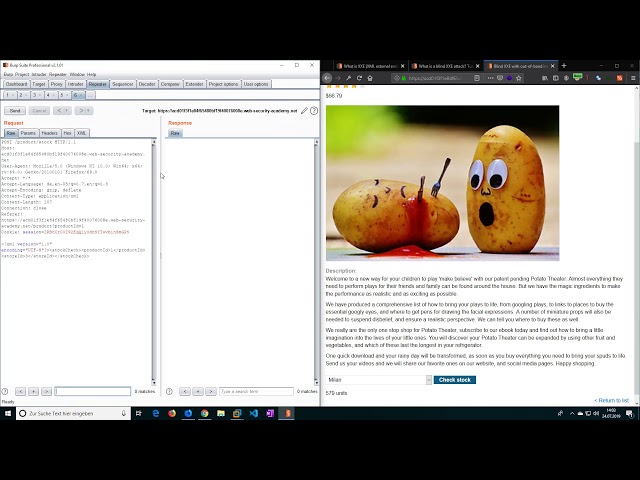Open the Burp menu
The width and height of the screenshot is (640, 480).
8,75
